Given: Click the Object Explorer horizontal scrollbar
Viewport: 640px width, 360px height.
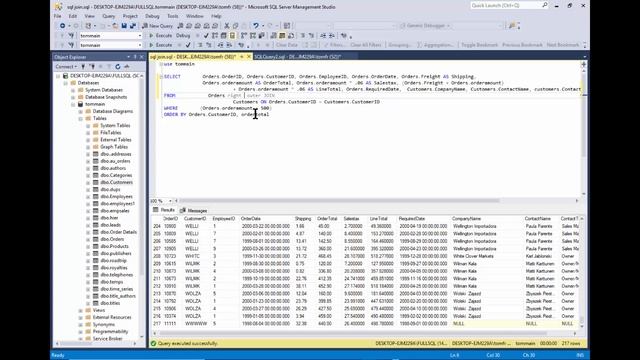Looking at the screenshot, I should coord(96,343).
